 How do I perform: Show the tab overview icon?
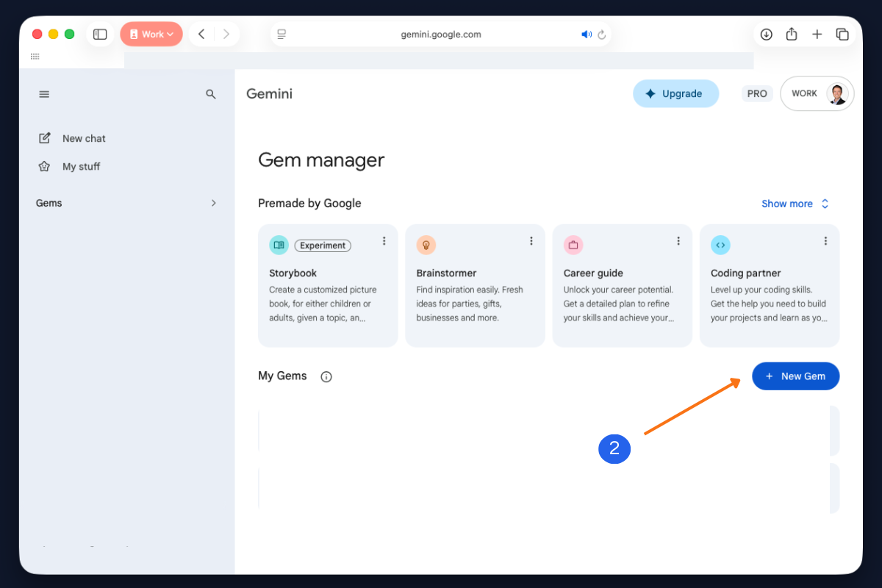click(x=842, y=35)
